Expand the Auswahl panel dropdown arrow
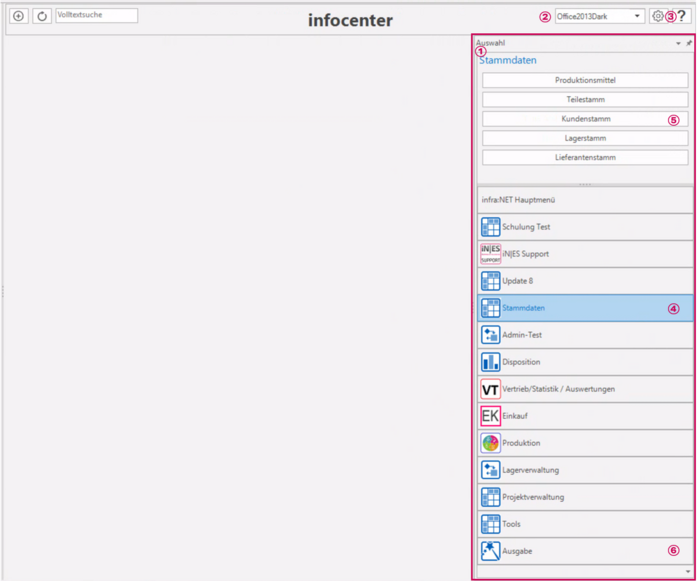Screen dimensions: 697x581 678,44
